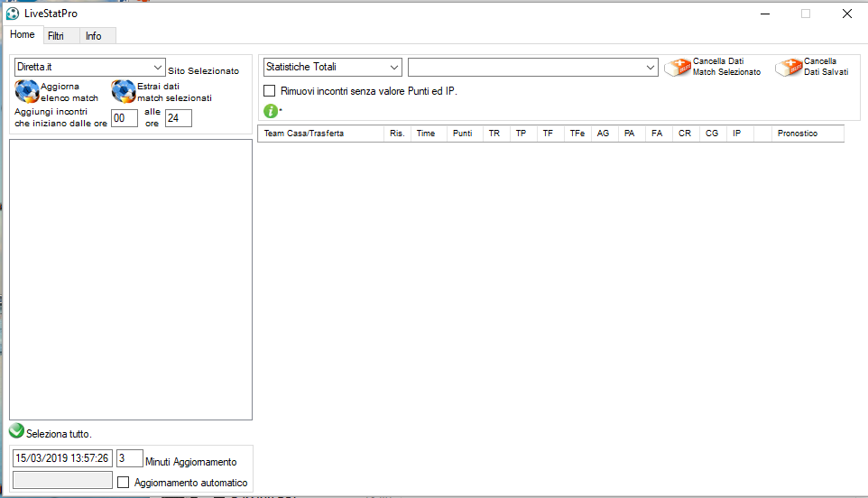Expand the empty match selection combo box

point(533,67)
